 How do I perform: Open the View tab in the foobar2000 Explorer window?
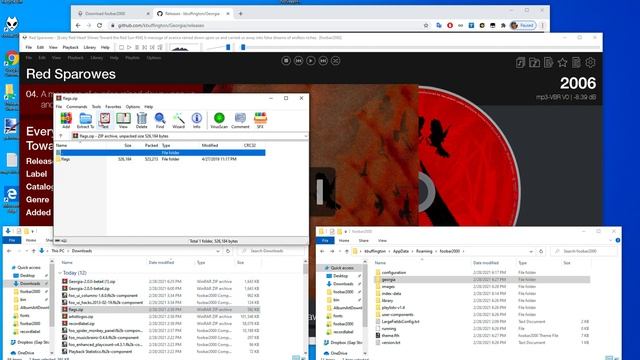(x=382, y=240)
